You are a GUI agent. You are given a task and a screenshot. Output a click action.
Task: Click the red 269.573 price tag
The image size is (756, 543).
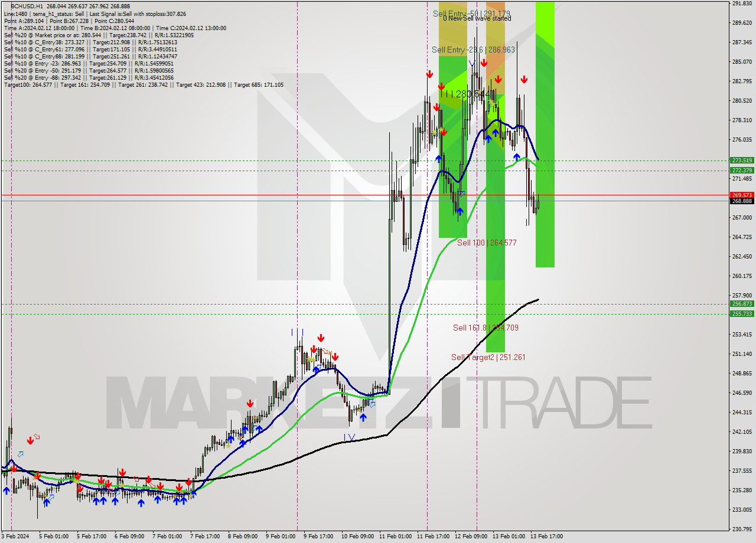point(742,195)
